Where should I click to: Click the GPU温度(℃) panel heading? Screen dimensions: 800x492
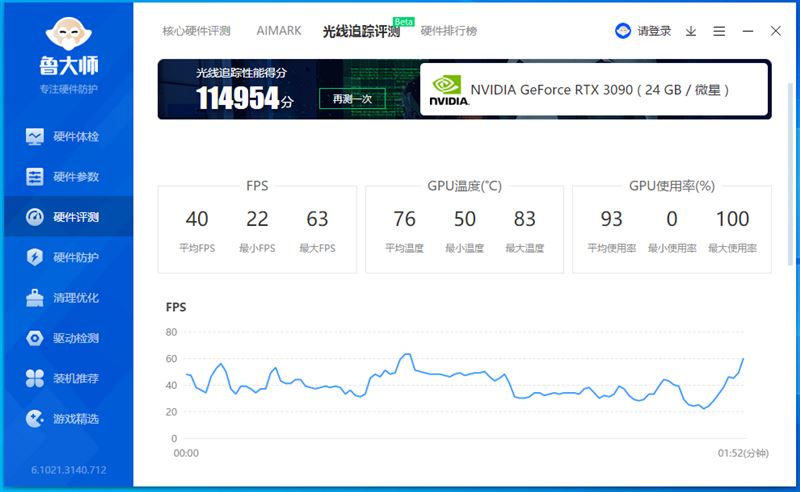464,186
